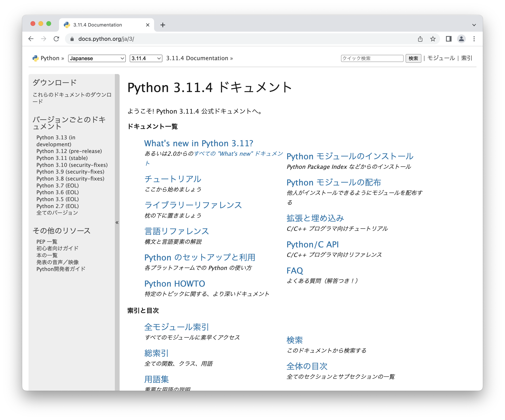505x420 pixels.
Task: Open Python 3.12 (pre-release) docs
Action: click(x=69, y=151)
